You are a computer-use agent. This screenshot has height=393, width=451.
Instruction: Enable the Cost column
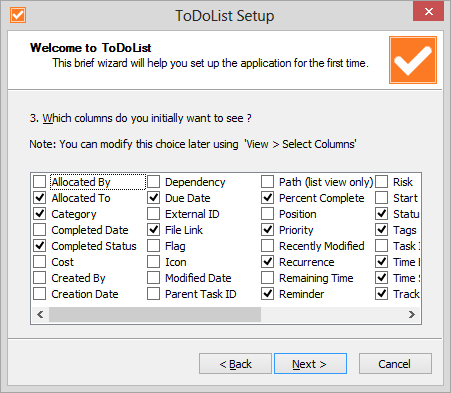40,262
